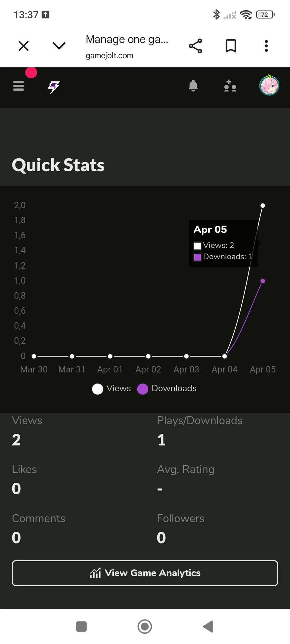Bookmark the current page
The width and height of the screenshot is (290, 644).
(x=231, y=46)
